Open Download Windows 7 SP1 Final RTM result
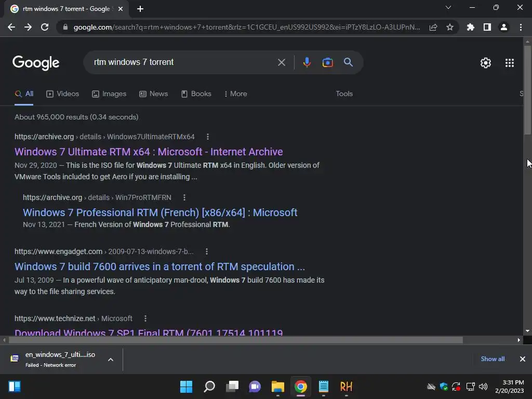 [149, 332]
